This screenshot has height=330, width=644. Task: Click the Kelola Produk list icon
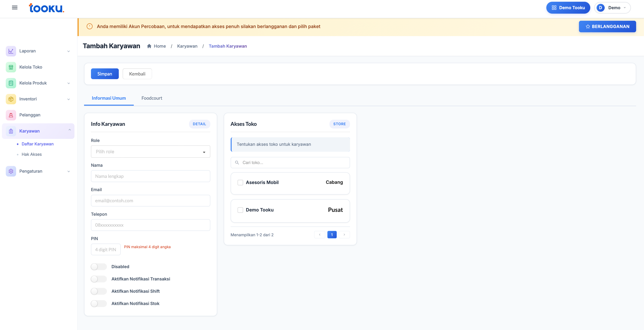coord(11,83)
